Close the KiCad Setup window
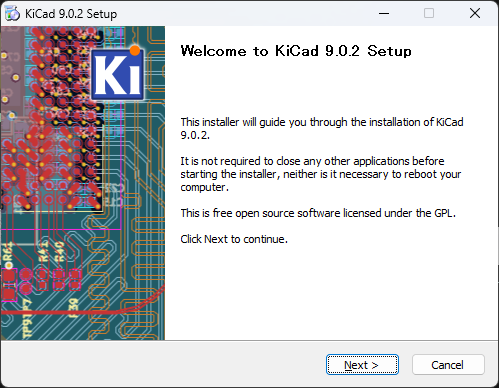 click(475, 13)
